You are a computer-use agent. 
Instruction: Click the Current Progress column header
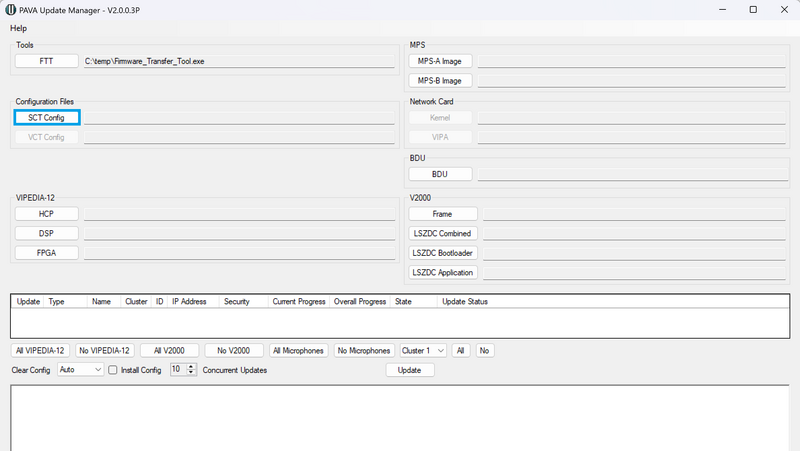pyautogui.click(x=299, y=302)
